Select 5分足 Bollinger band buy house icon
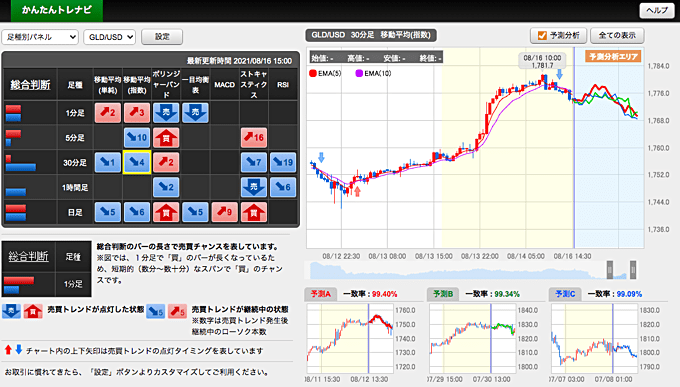The height and width of the screenshot is (387, 680). coord(166,138)
